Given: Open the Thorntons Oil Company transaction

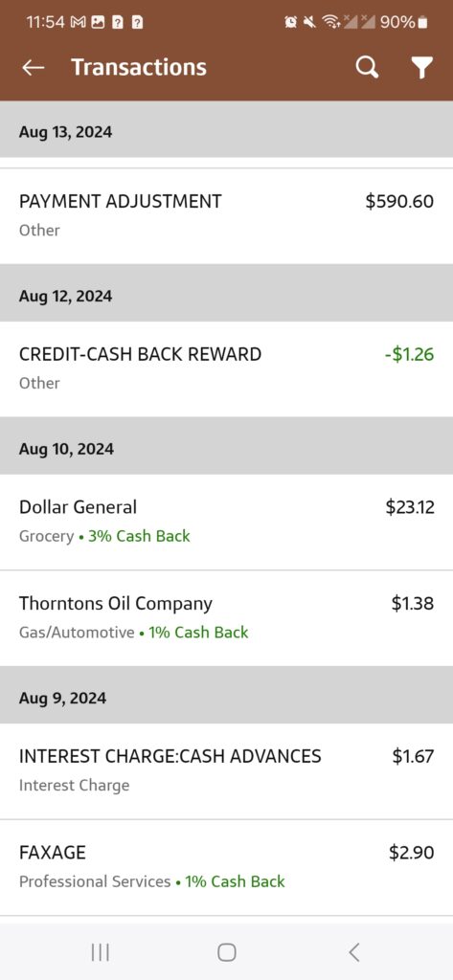Looking at the screenshot, I should (x=226, y=618).
